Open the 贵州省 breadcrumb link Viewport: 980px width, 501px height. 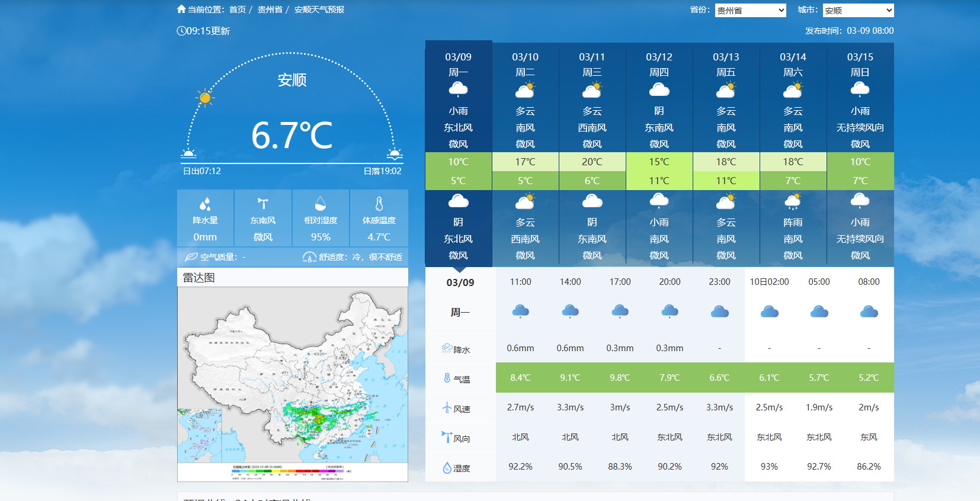pos(270,9)
